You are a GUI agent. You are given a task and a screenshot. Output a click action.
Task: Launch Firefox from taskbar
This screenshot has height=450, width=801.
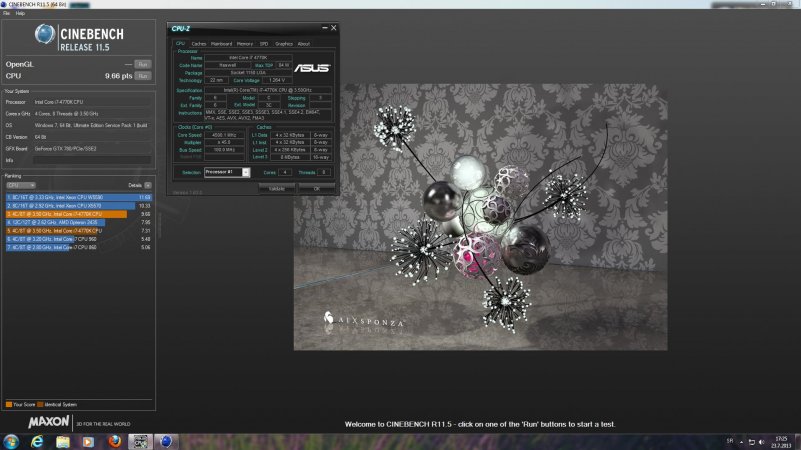point(114,442)
